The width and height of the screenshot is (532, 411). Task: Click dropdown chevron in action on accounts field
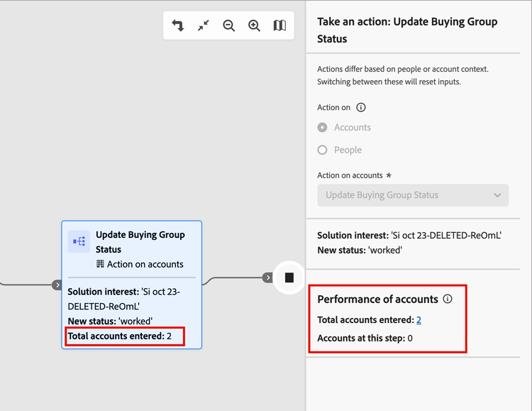click(497, 195)
